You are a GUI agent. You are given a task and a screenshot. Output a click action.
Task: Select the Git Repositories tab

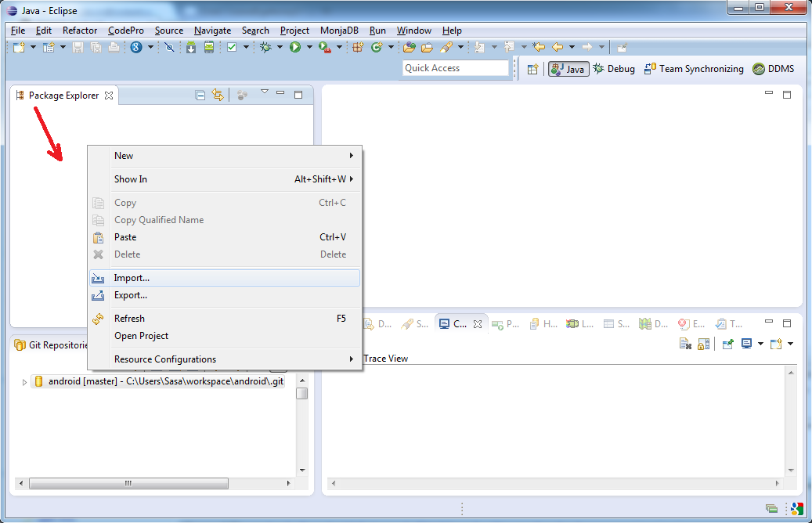tap(51, 345)
